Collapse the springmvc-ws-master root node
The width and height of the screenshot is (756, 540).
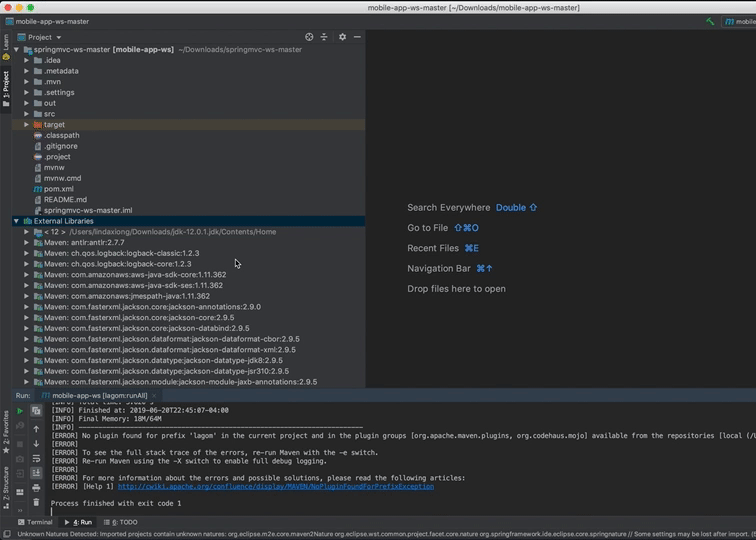click(16, 49)
